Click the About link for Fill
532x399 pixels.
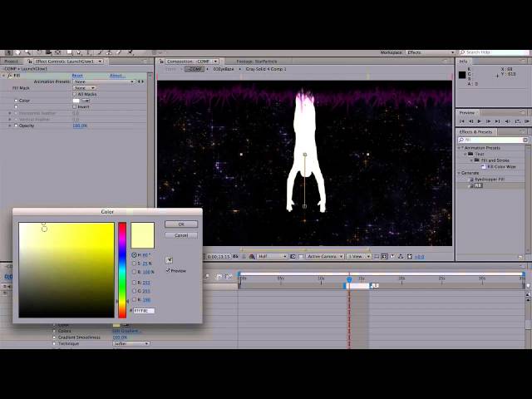(117, 76)
